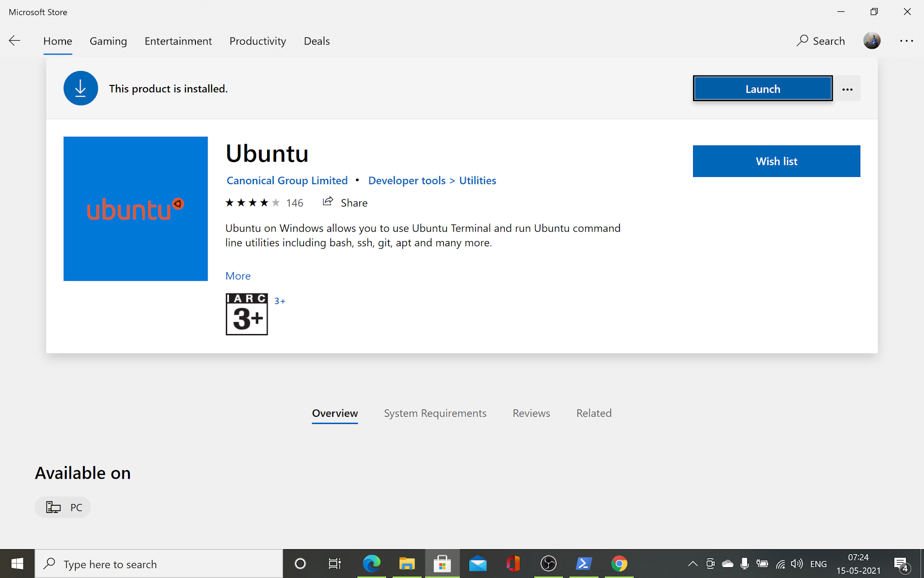Expand hidden system tray icons
The height and width of the screenshot is (578, 924).
[x=693, y=563]
